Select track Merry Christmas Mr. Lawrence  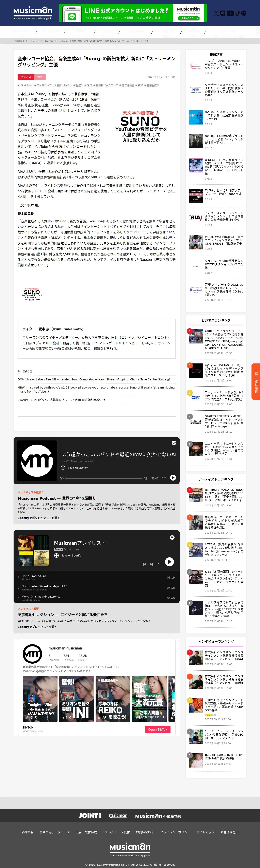(97, 598)
